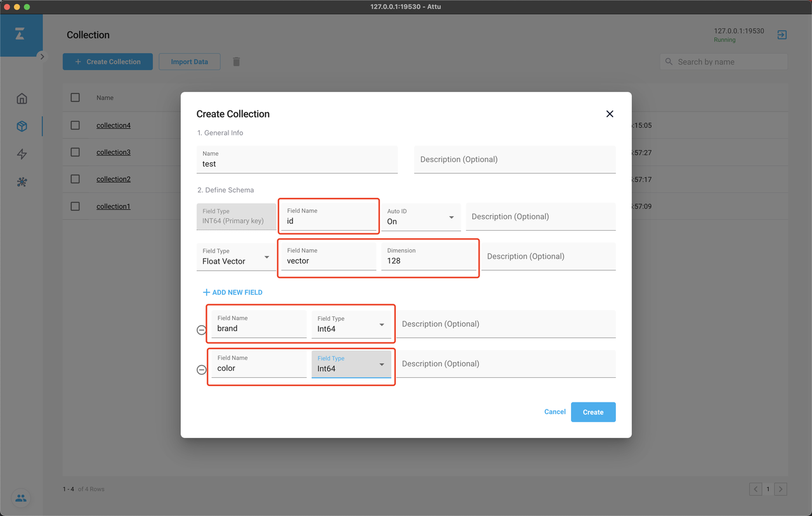Viewport: 812px width, 516px height.
Task: Remove the brand field with minus icon
Action: (x=202, y=330)
